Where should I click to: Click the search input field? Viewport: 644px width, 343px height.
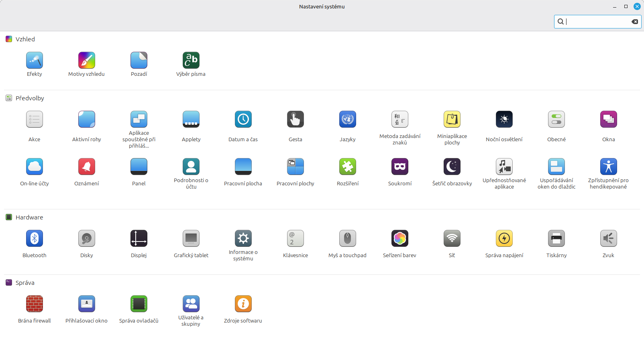596,22
